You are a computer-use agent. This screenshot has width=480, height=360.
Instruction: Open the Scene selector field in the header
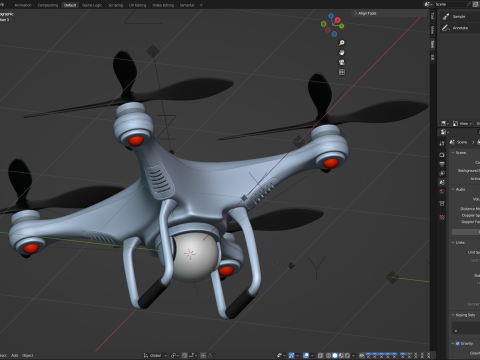coord(449,4)
